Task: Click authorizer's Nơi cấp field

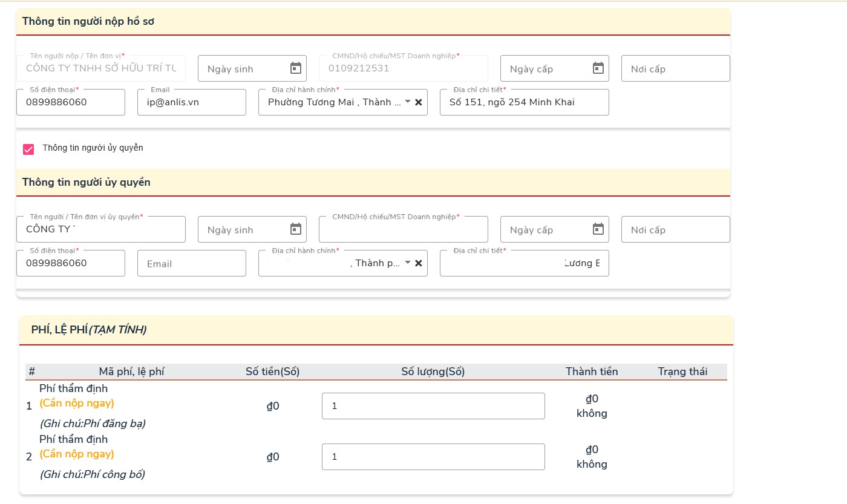Action: [675, 229]
